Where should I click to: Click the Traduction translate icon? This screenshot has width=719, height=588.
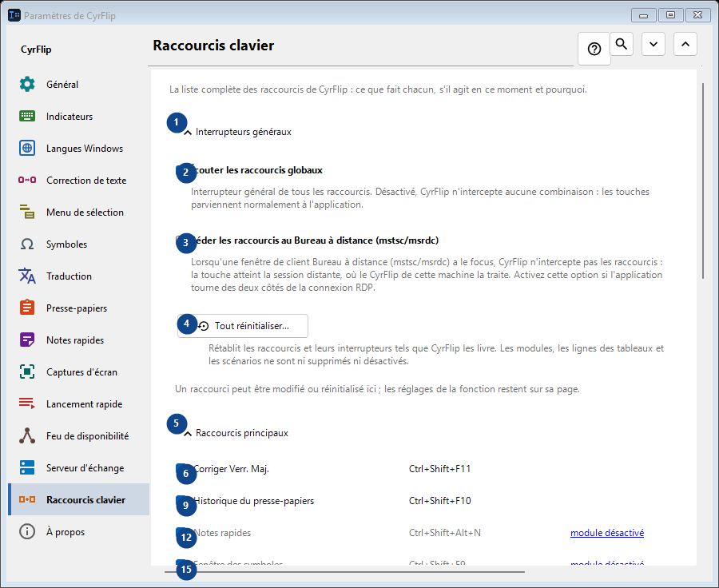[x=27, y=276]
